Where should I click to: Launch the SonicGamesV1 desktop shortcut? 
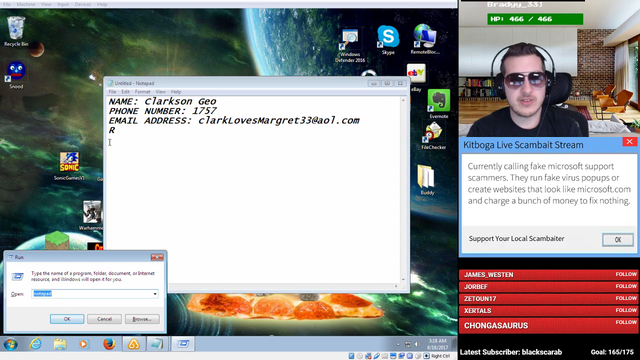tap(69, 165)
